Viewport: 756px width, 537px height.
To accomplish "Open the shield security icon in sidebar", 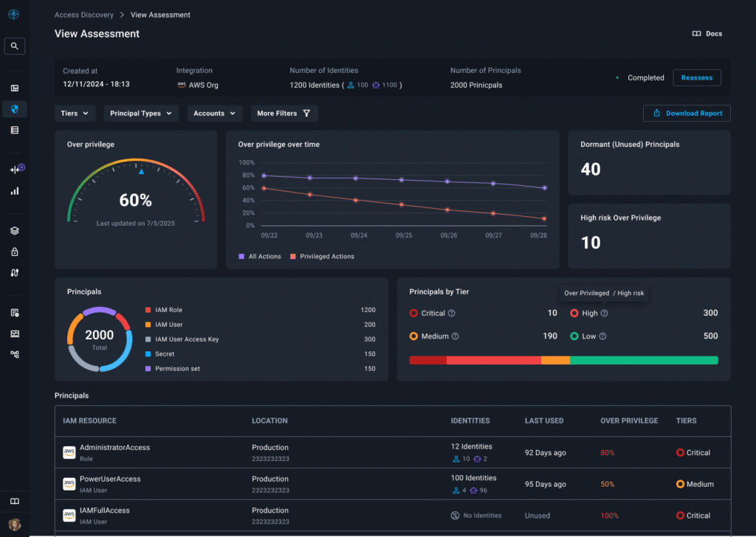I will point(15,109).
